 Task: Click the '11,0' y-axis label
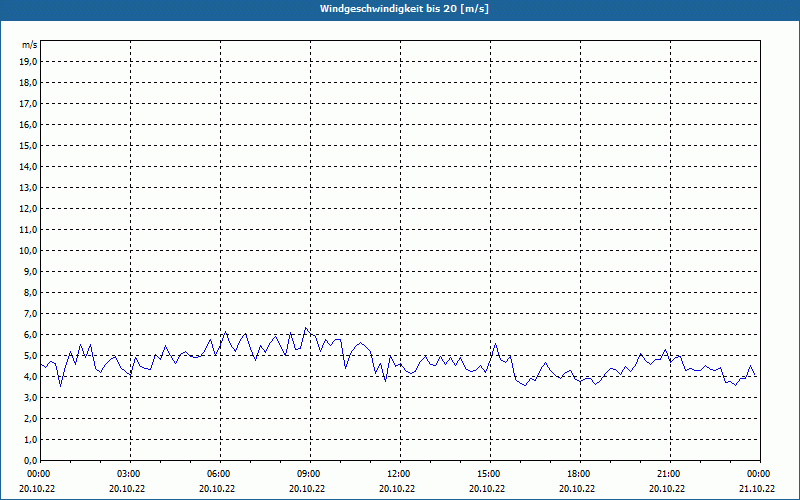point(29,230)
